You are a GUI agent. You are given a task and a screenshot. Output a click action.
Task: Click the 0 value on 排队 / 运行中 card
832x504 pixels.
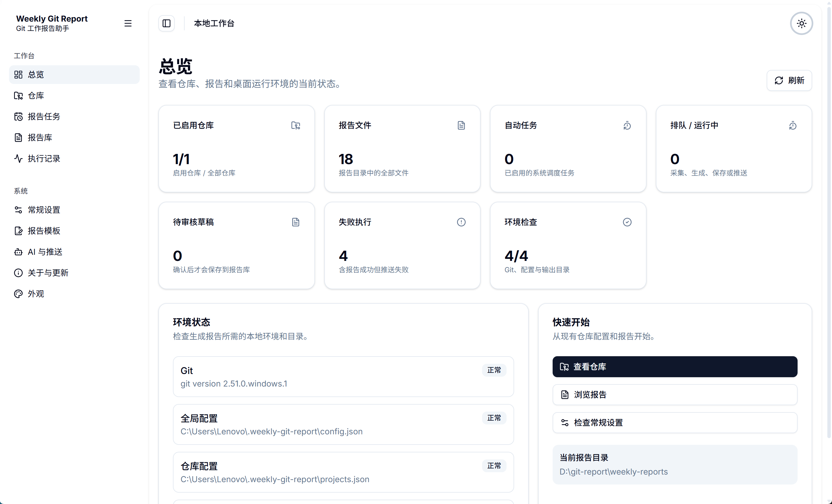675,159
